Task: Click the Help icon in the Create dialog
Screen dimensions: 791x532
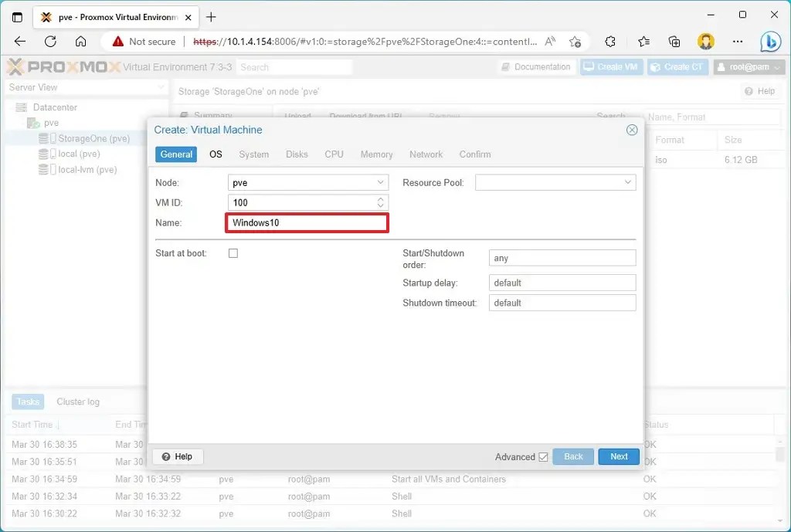Action: (x=177, y=456)
